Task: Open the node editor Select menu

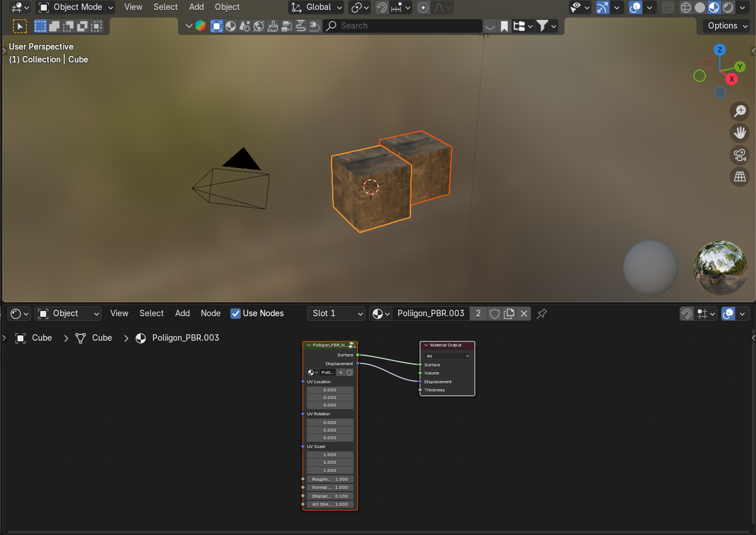Action: (x=152, y=313)
